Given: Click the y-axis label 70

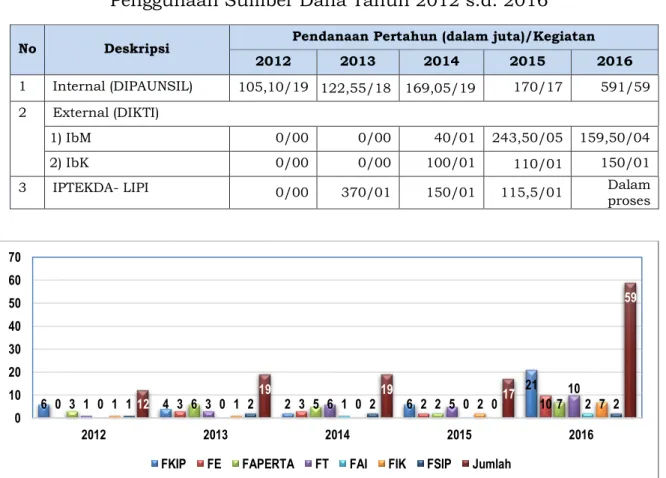Looking at the screenshot, I should (14, 257).
